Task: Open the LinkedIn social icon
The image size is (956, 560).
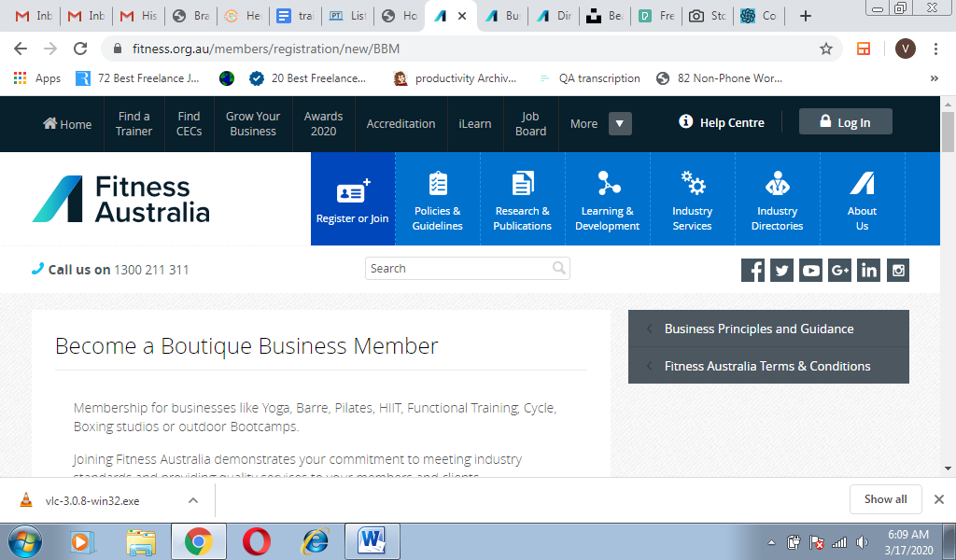Action: click(868, 270)
